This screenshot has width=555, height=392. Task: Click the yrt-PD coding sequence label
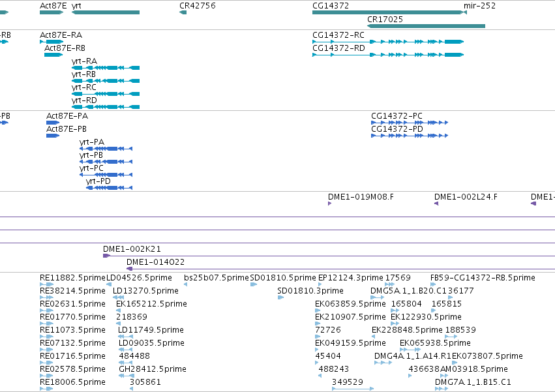[98, 182]
